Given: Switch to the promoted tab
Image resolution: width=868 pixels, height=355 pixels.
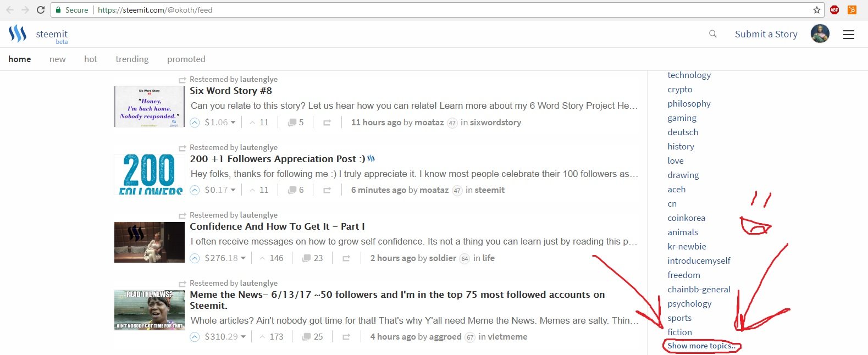Looking at the screenshot, I should pyautogui.click(x=186, y=59).
